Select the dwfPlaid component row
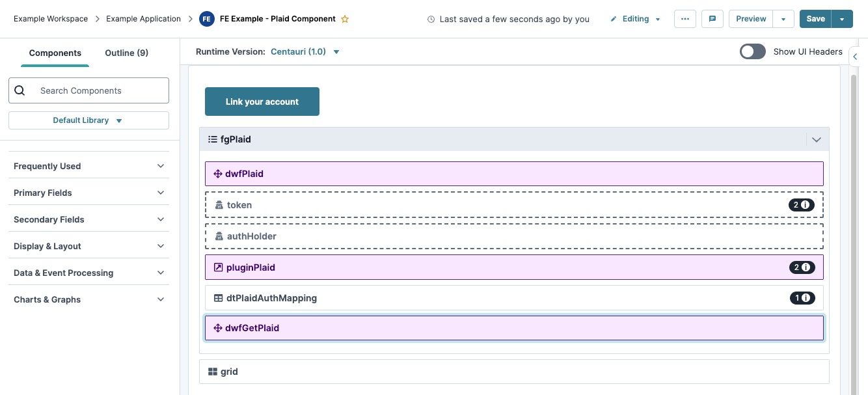This screenshot has height=395, width=868. (x=514, y=174)
